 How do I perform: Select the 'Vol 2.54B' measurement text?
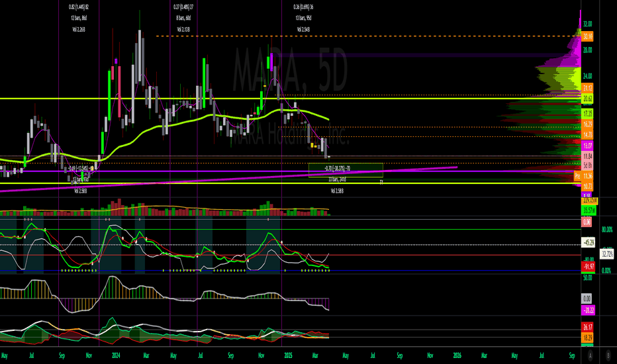pos(303,30)
